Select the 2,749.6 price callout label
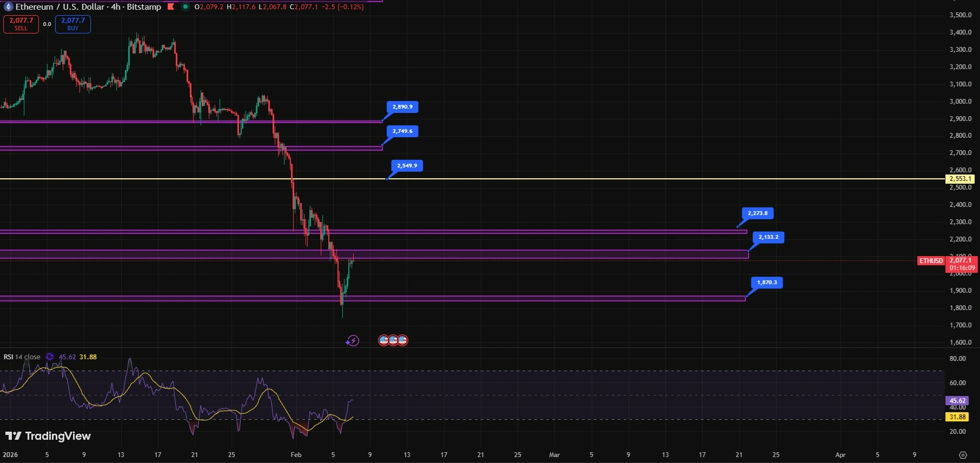Screen dimensions: 980x463 [402, 131]
